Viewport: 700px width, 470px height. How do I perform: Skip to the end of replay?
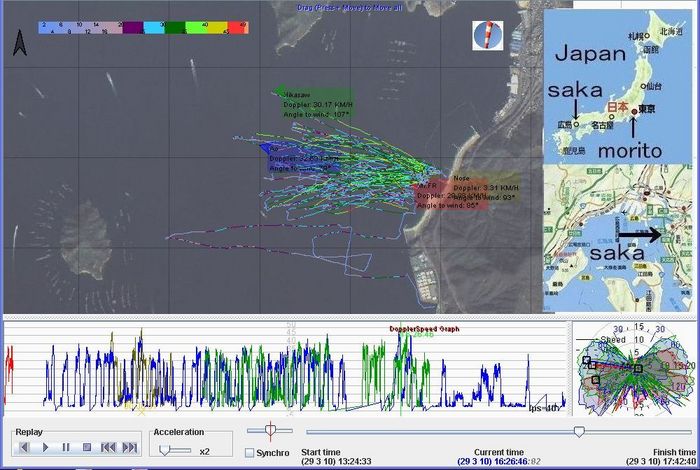tap(129, 447)
